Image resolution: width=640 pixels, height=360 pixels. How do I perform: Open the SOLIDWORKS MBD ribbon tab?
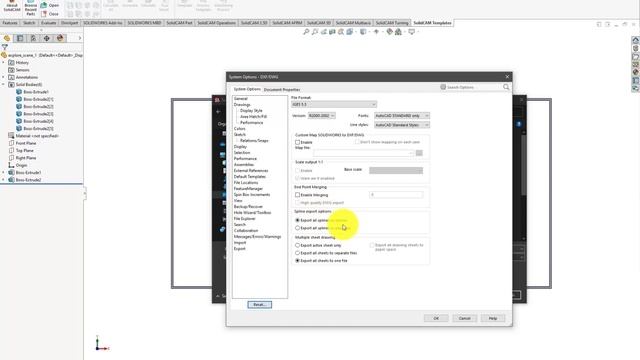point(144,23)
